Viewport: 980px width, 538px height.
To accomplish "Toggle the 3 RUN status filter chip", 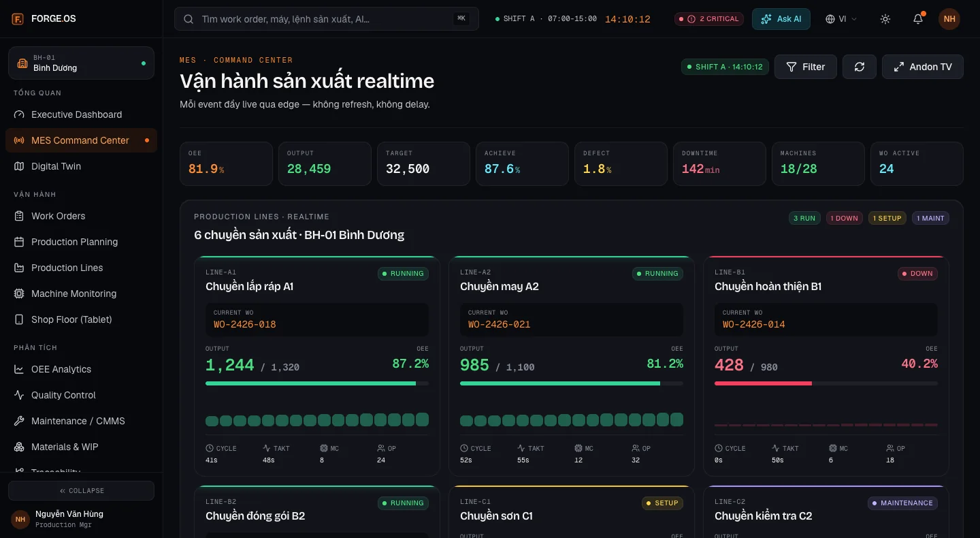I will (804, 218).
